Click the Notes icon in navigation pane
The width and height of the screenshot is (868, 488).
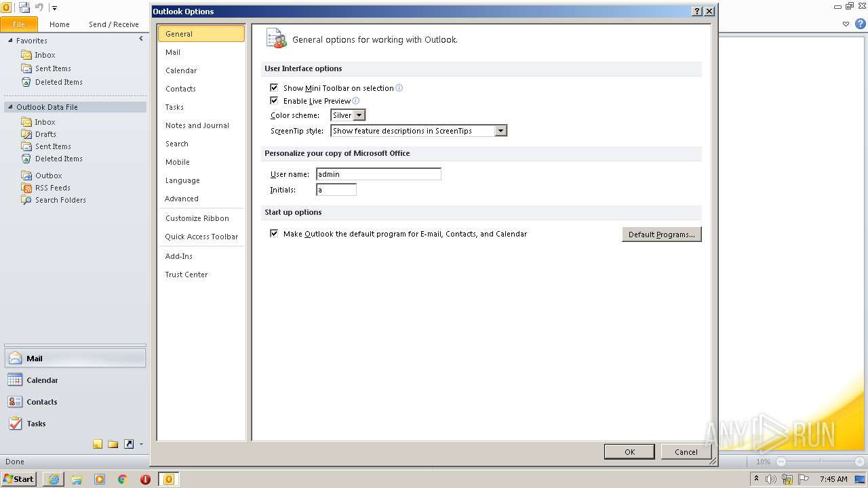pos(98,445)
